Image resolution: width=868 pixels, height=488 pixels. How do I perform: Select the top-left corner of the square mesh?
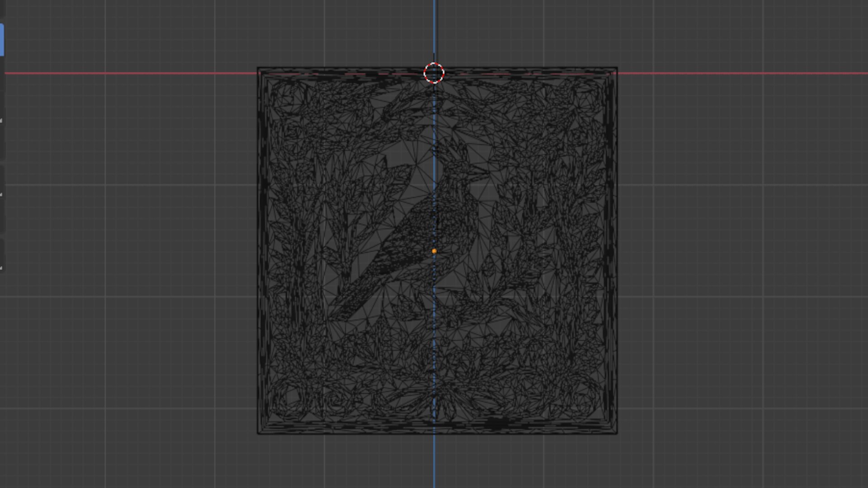click(x=258, y=69)
